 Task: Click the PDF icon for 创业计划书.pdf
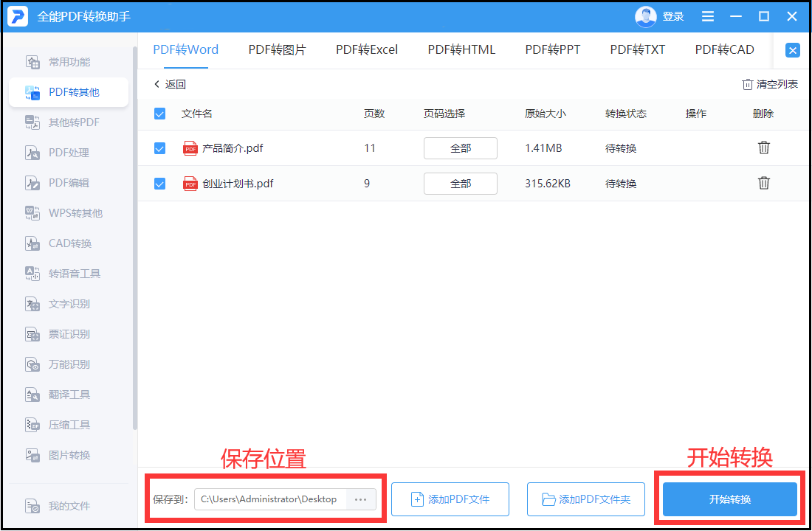[190, 184]
